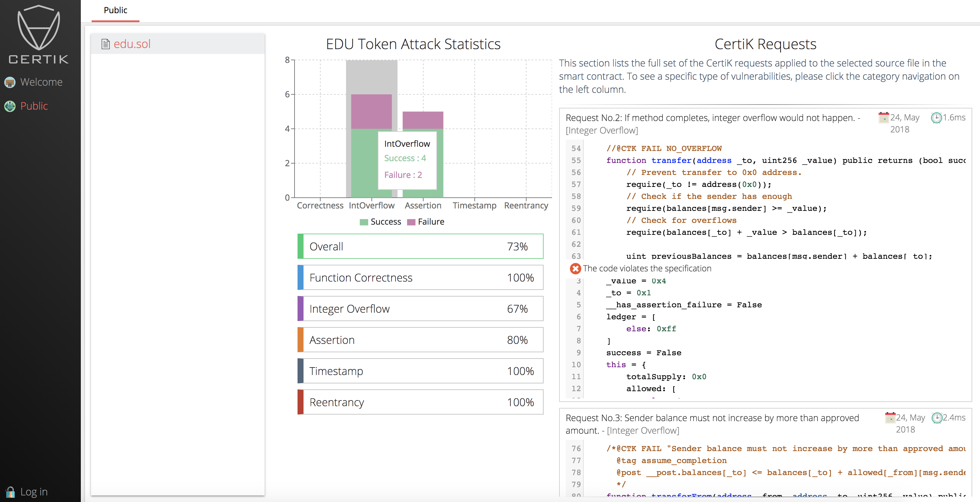Click the edu.sol file document icon
Image resolution: width=980 pixels, height=502 pixels.
click(105, 44)
